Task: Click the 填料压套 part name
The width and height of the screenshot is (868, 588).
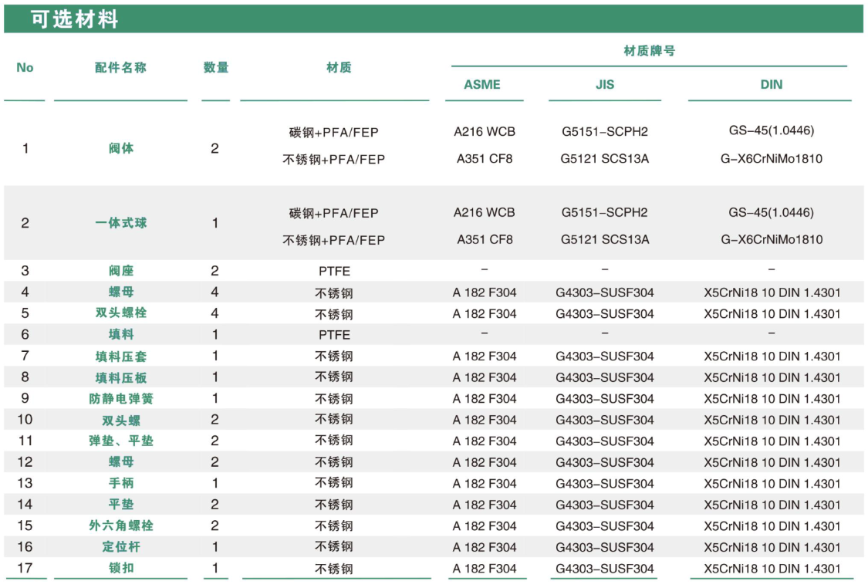Action: (x=121, y=357)
